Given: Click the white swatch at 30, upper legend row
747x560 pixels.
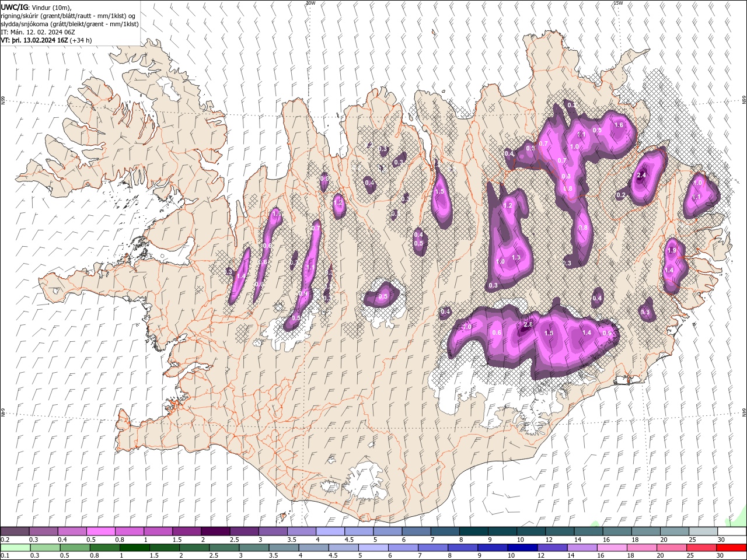Looking at the screenshot, I should (732, 531).
